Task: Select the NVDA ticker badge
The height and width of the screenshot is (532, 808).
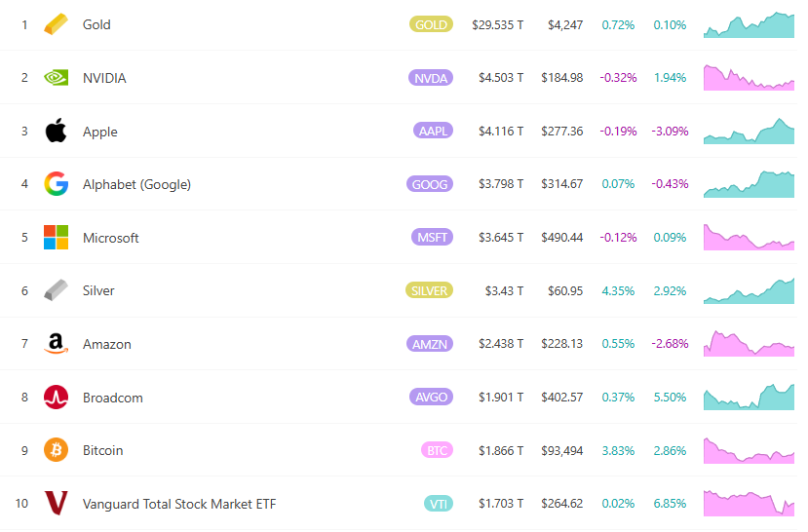Action: (x=431, y=78)
